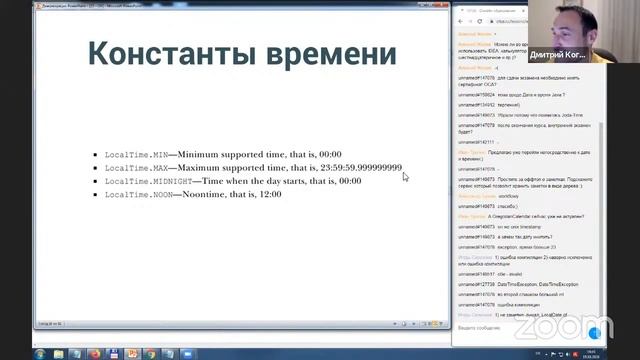Click chat message "терпение!)"
640x360 pixels.
click(509, 105)
